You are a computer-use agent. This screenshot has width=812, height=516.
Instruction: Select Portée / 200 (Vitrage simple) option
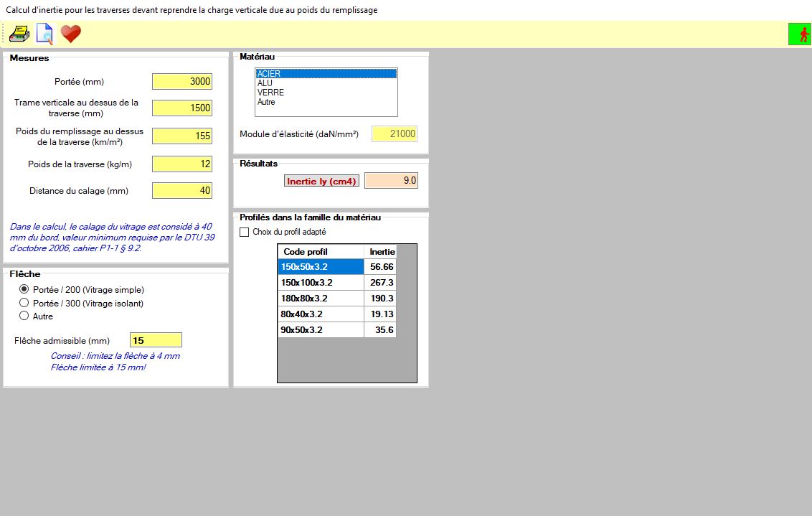point(24,290)
